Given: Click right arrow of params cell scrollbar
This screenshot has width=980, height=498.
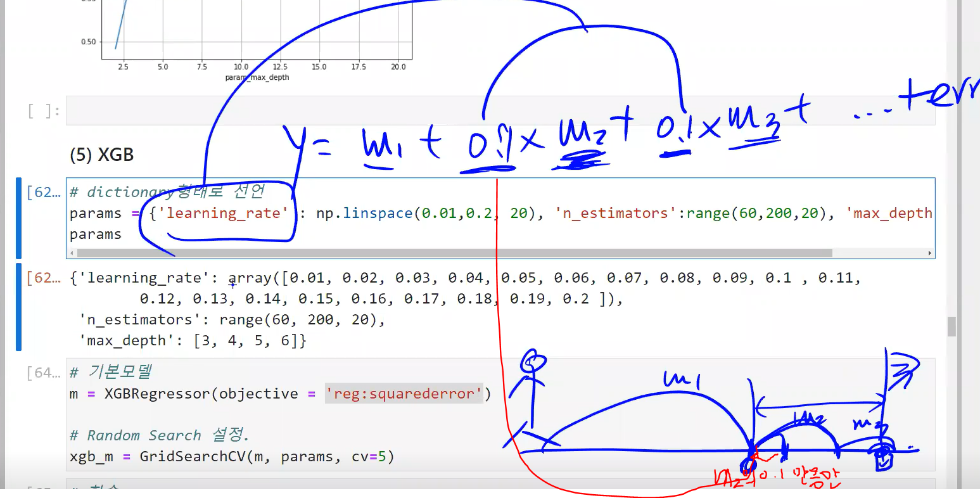Looking at the screenshot, I should click(930, 253).
